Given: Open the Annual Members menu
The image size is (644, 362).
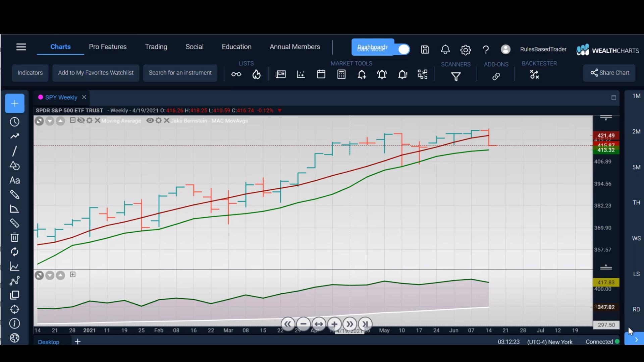Looking at the screenshot, I should point(295,47).
